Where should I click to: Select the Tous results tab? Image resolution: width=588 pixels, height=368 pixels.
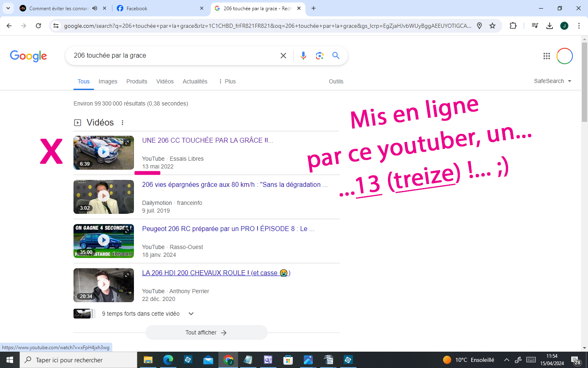(84, 81)
